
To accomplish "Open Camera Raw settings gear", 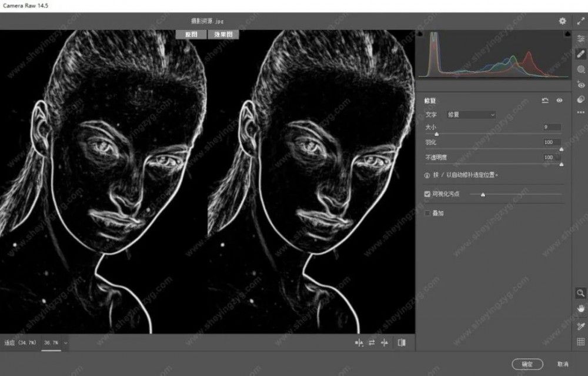I will [562, 21].
